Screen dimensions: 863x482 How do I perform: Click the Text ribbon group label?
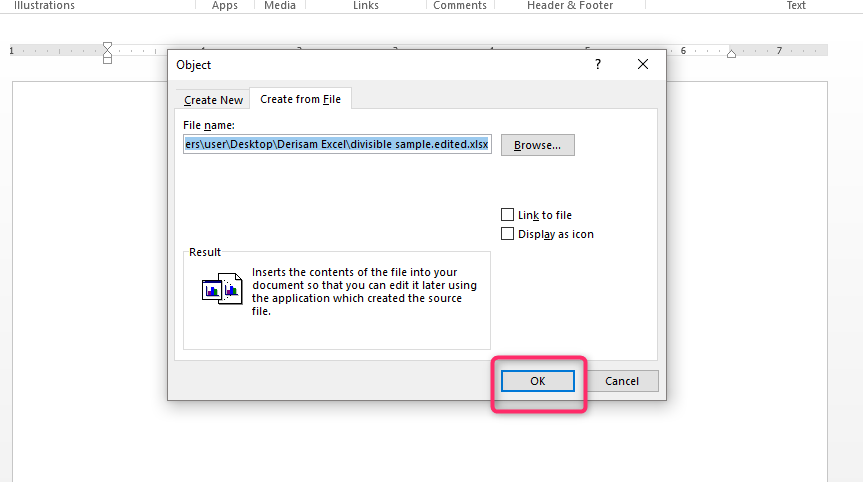pyautogui.click(x=796, y=6)
